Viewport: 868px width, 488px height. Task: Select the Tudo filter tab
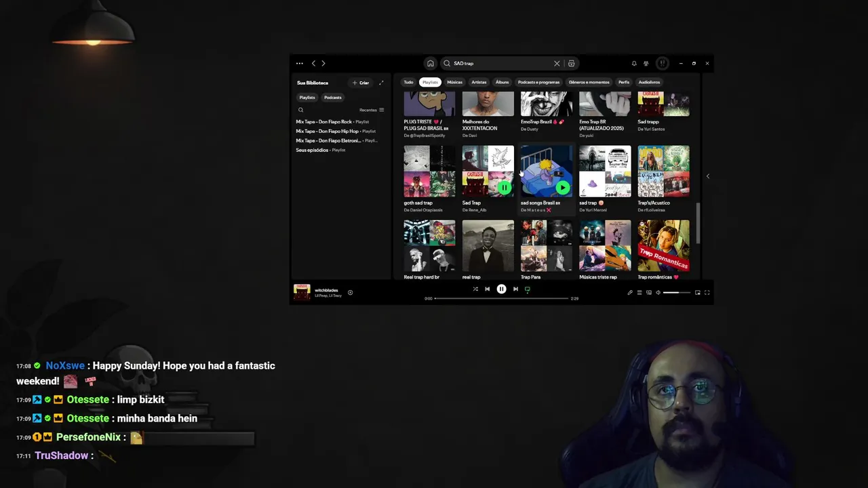click(408, 82)
